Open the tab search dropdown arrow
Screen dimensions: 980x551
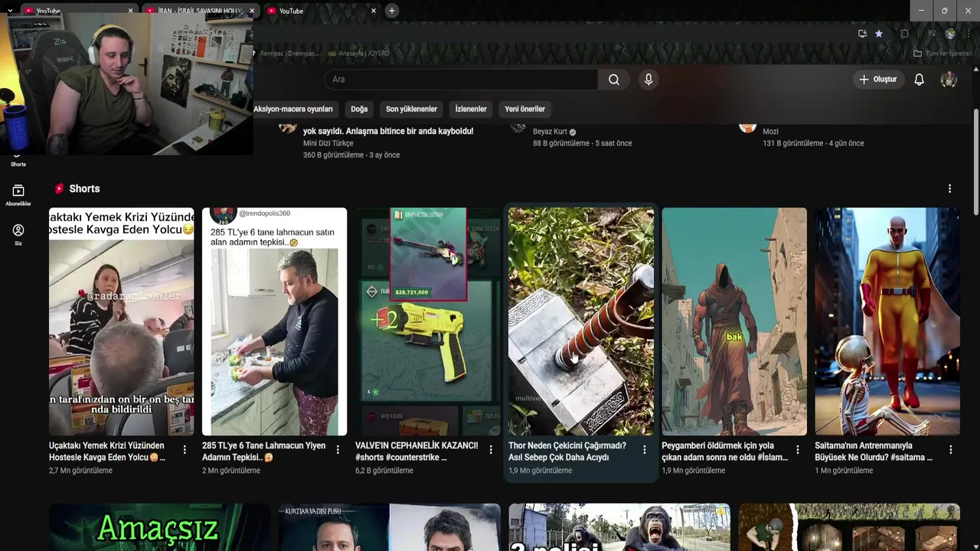10,11
